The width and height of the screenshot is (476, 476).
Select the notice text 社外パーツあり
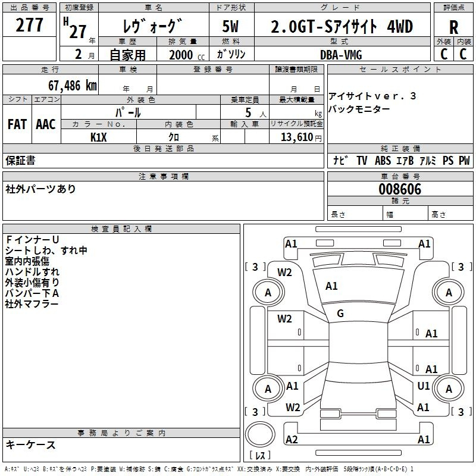[x=40, y=189]
